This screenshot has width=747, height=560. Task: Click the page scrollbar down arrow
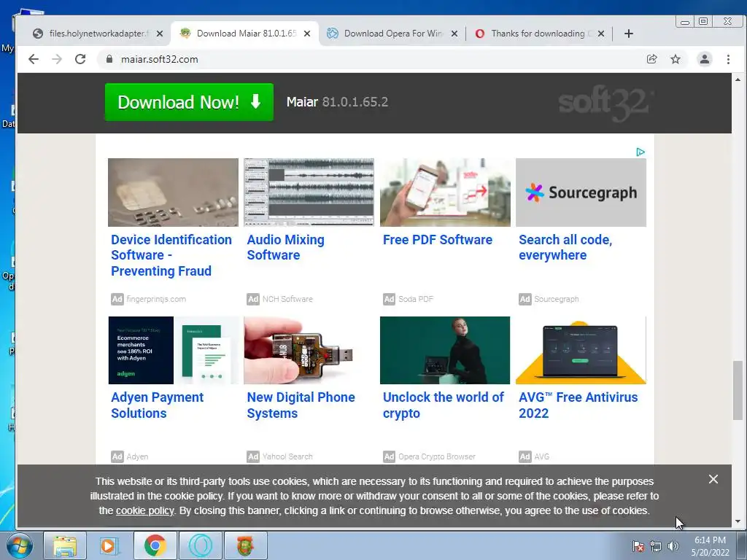pos(738,521)
